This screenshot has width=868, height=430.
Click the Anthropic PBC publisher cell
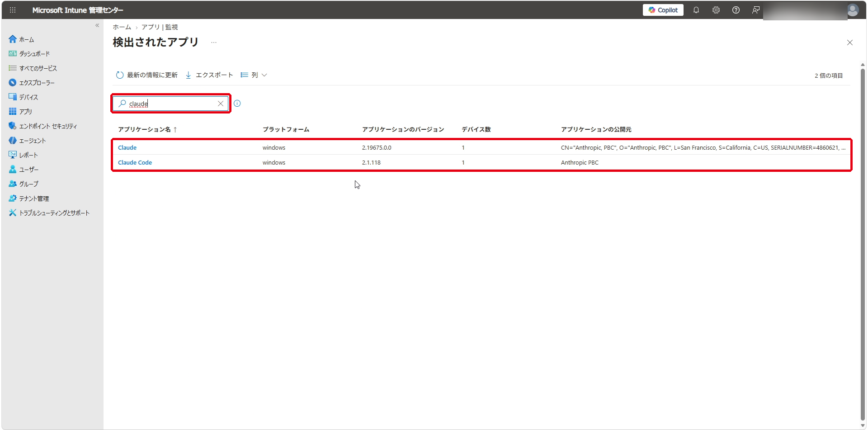[x=580, y=162]
